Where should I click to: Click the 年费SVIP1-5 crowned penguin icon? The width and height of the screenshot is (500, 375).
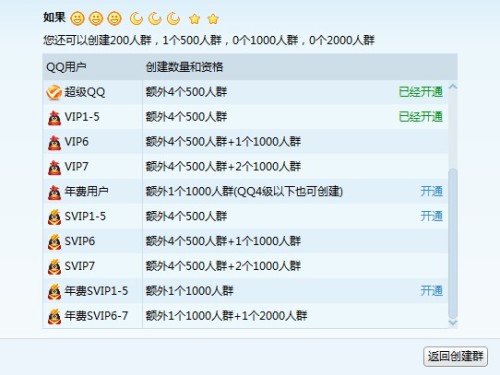(x=54, y=291)
